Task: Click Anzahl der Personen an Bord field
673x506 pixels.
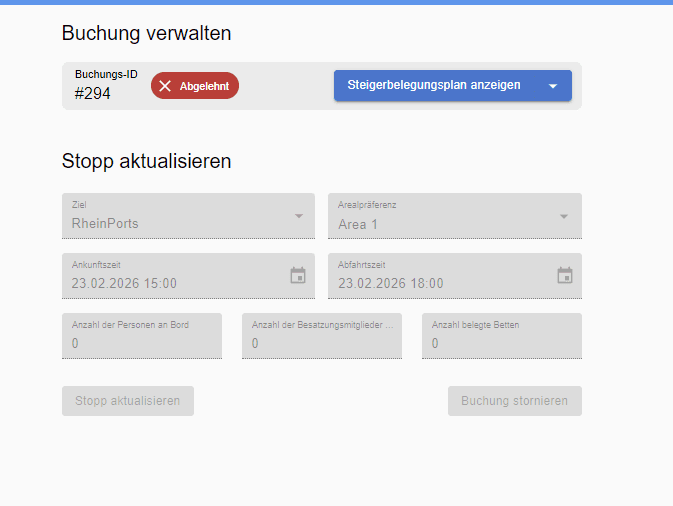Action: pyautogui.click(x=142, y=336)
